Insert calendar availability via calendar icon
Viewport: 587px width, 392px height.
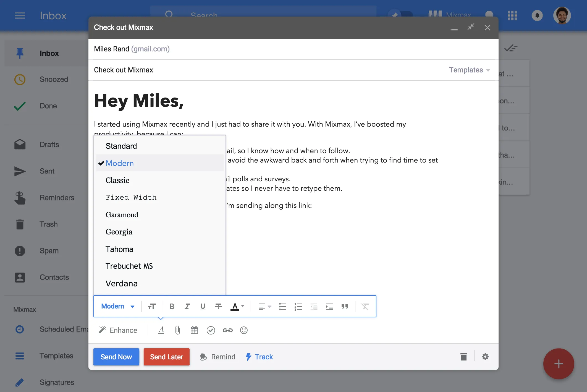tap(194, 330)
